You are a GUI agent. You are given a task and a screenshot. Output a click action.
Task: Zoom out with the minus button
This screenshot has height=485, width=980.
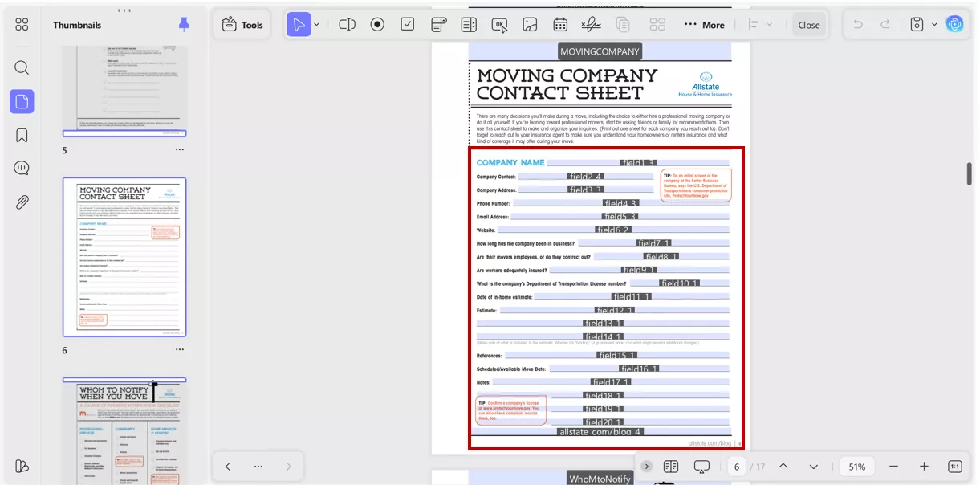pyautogui.click(x=893, y=467)
